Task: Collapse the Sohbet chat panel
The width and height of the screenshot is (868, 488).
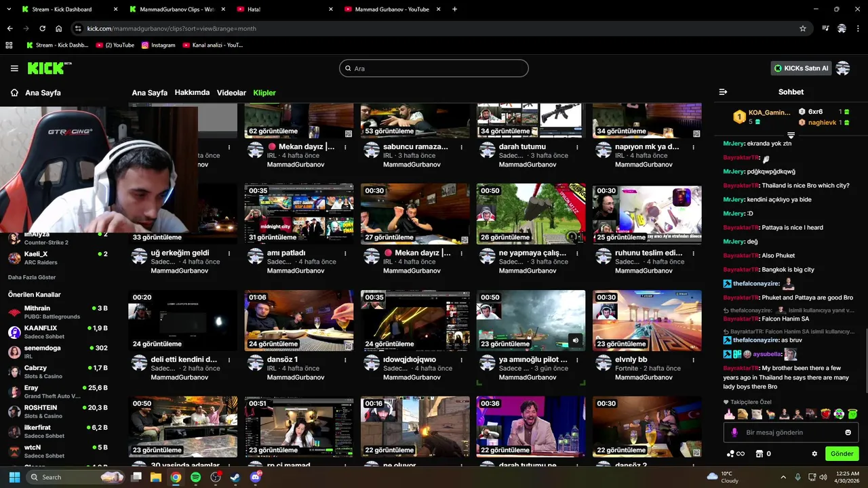Action: tap(723, 92)
